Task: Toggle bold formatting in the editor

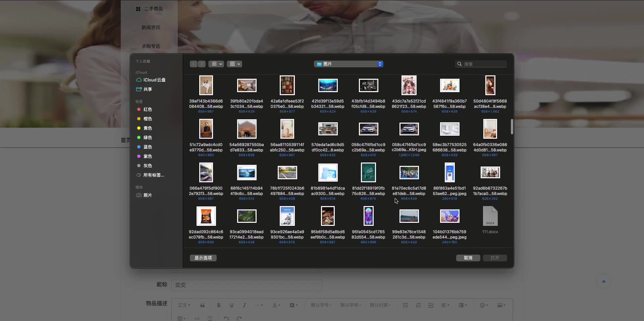Action: 219,305
